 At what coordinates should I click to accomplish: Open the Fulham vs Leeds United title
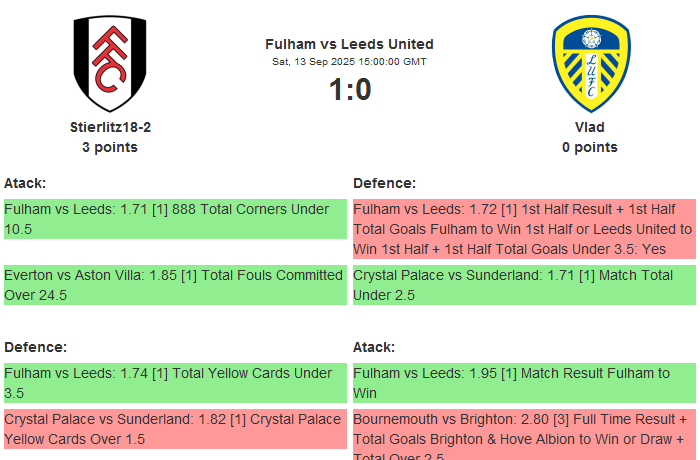coord(349,44)
